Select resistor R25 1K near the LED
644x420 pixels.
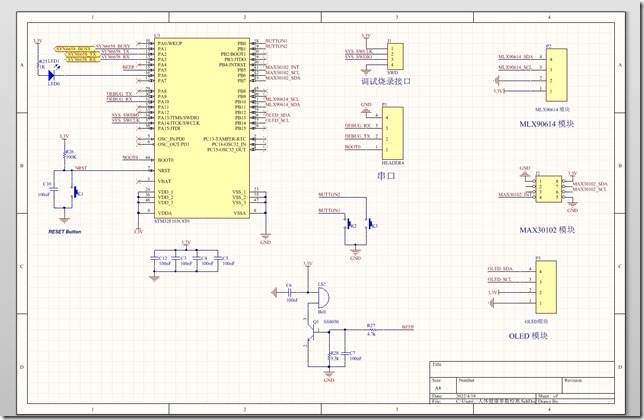tap(38, 64)
